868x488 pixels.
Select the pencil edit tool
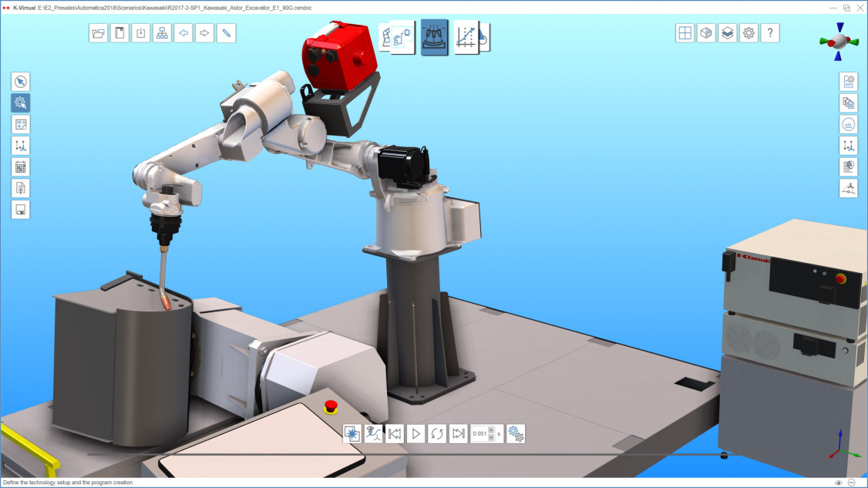226,33
